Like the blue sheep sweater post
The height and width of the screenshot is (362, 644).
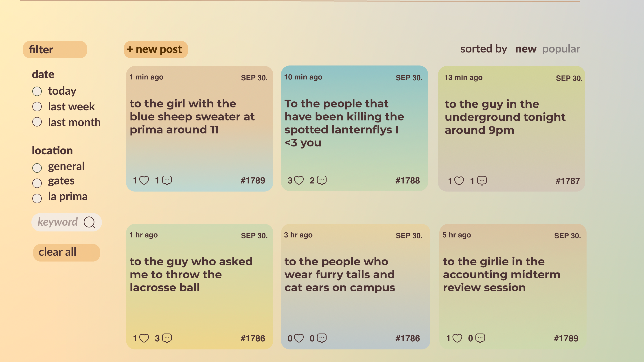tap(144, 180)
